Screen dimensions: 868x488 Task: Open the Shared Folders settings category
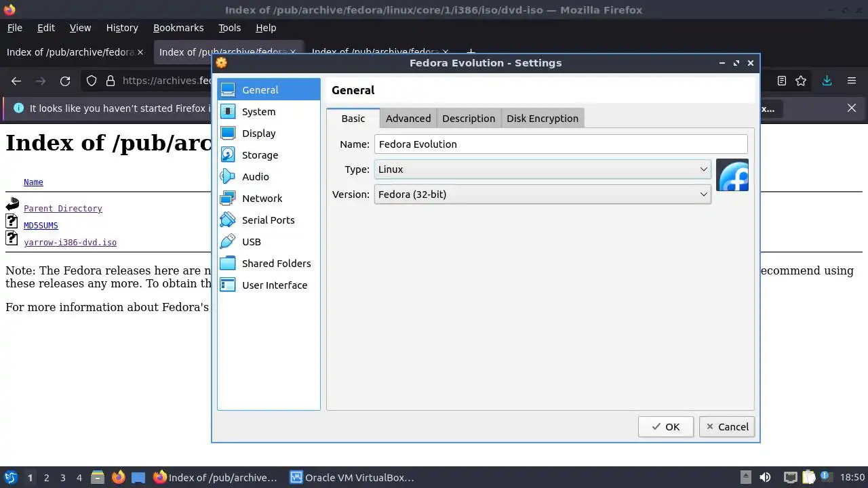[269, 264]
